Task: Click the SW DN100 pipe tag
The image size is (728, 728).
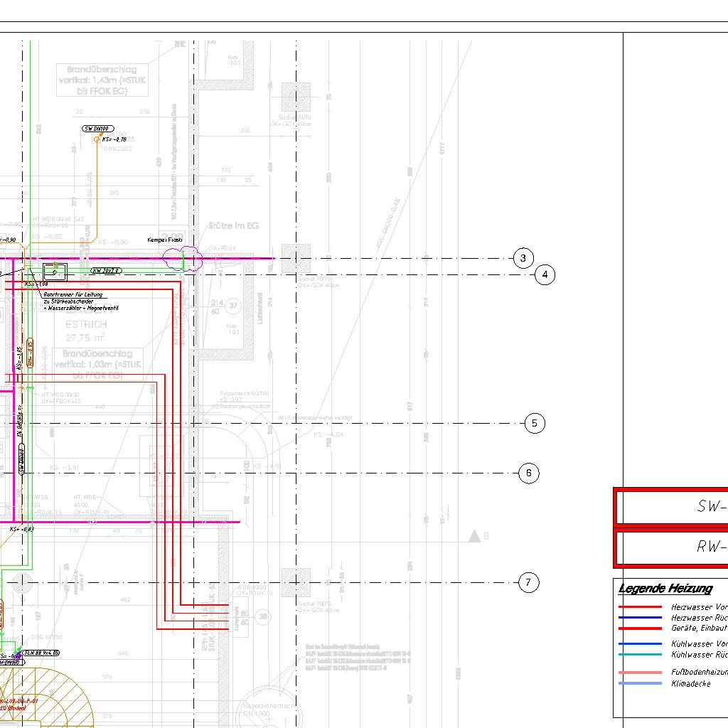Action: pyautogui.click(x=98, y=129)
